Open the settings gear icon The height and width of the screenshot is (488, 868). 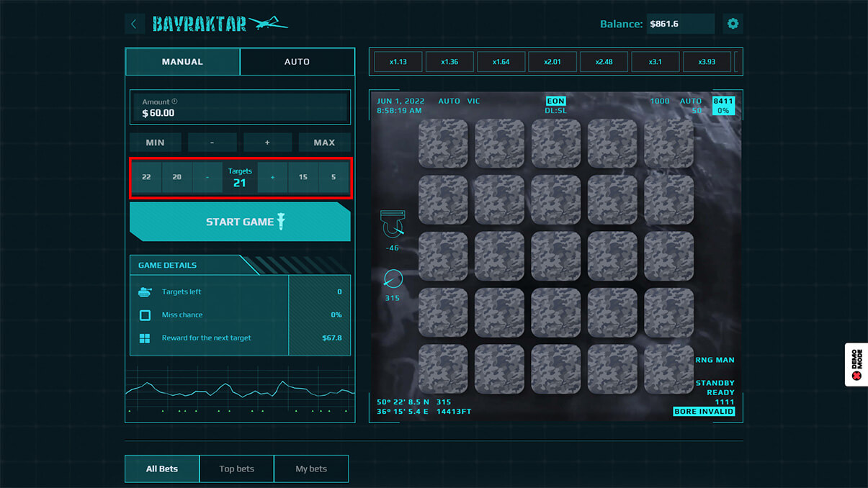733,24
